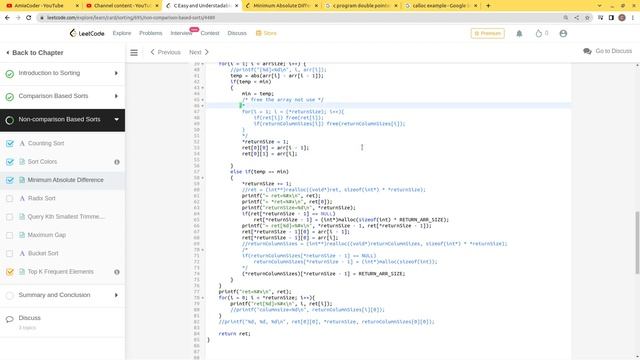Collapse the code fold arrow on line 78
The width and height of the screenshot is (640, 360).
[x=202, y=298]
